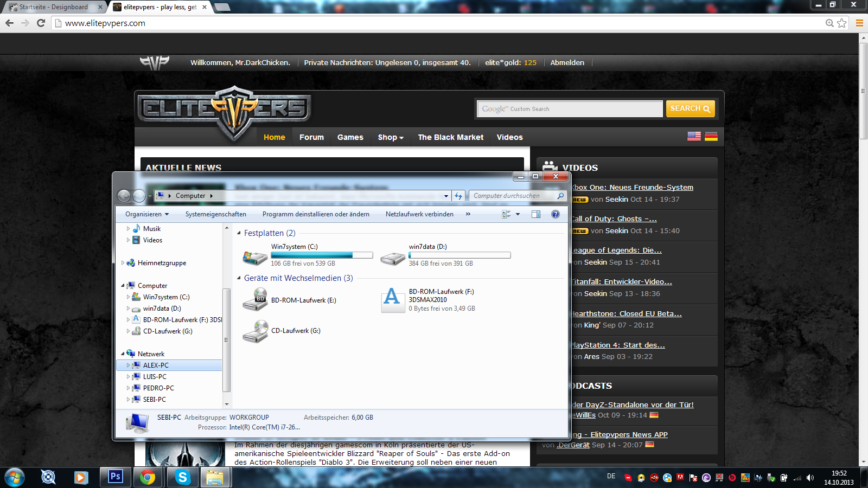Viewport: 868px width, 488px height.
Task: Open The Black Market menu item
Action: point(451,137)
